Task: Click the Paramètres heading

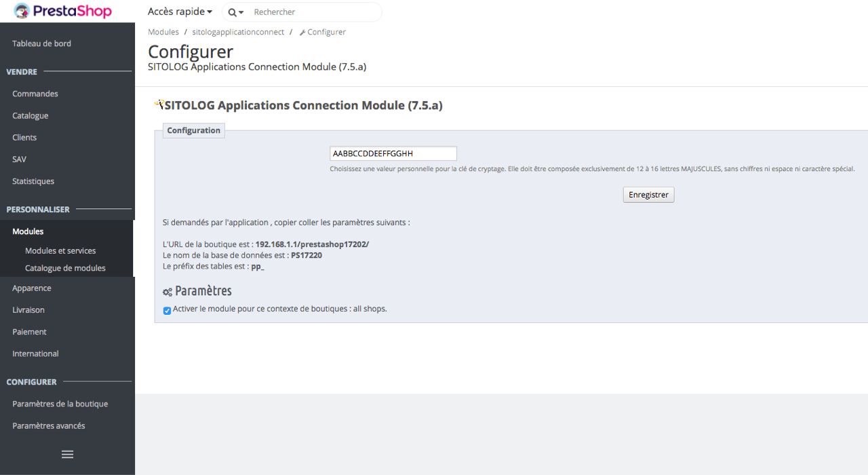Action: coord(203,291)
